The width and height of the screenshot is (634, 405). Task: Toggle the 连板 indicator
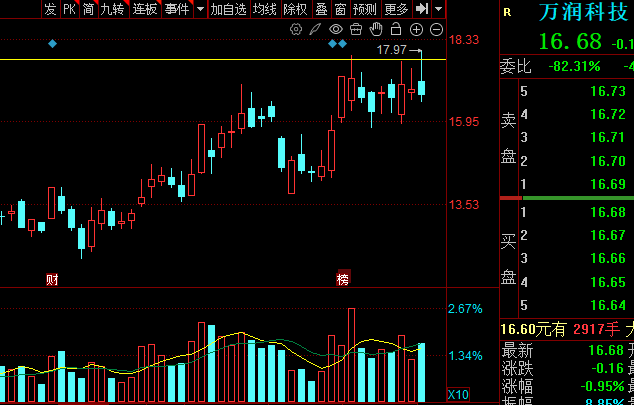click(x=145, y=9)
